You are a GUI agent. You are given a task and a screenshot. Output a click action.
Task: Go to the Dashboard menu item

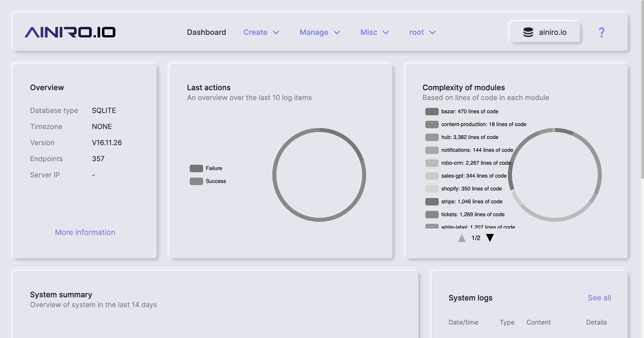[x=206, y=32]
